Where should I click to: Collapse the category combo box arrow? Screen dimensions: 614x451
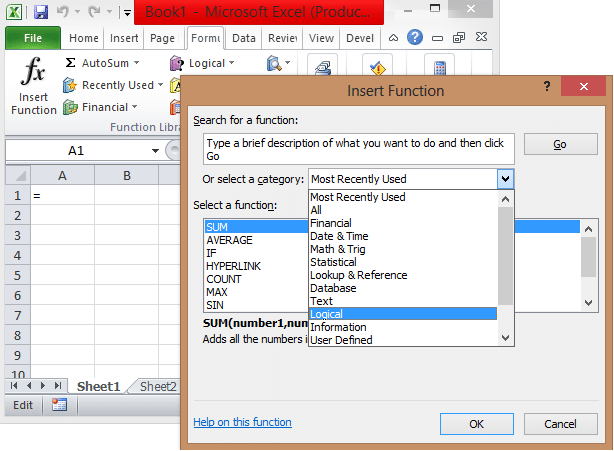(x=505, y=179)
